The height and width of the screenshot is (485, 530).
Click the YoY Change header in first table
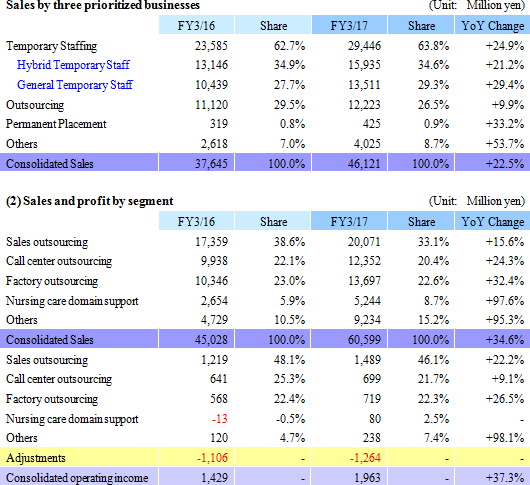(492, 25)
